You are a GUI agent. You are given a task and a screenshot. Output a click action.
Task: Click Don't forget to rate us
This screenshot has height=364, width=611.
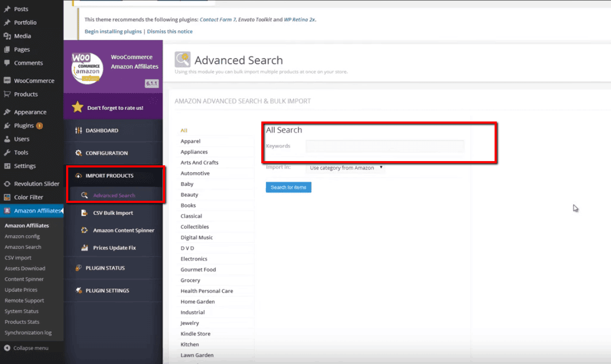115,108
